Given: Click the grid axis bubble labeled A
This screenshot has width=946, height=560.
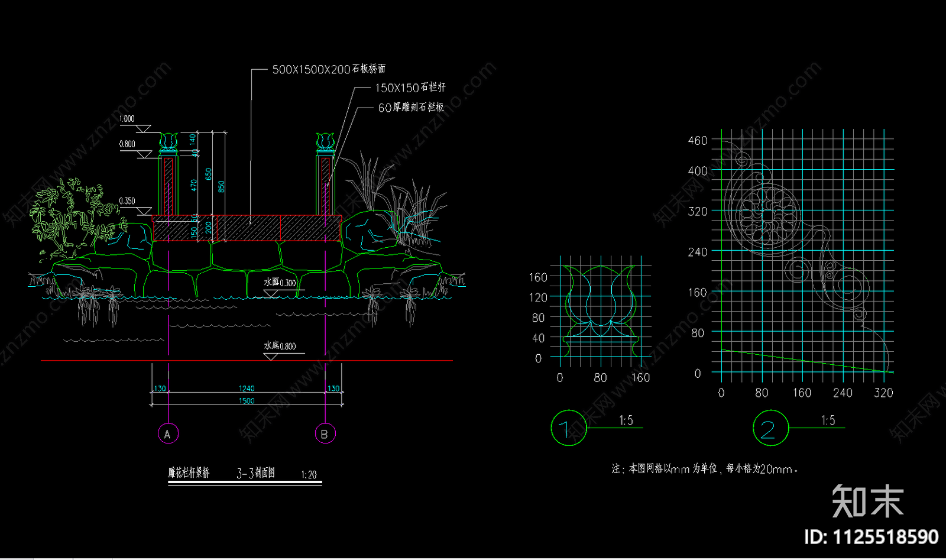Looking at the screenshot, I should click(168, 433).
